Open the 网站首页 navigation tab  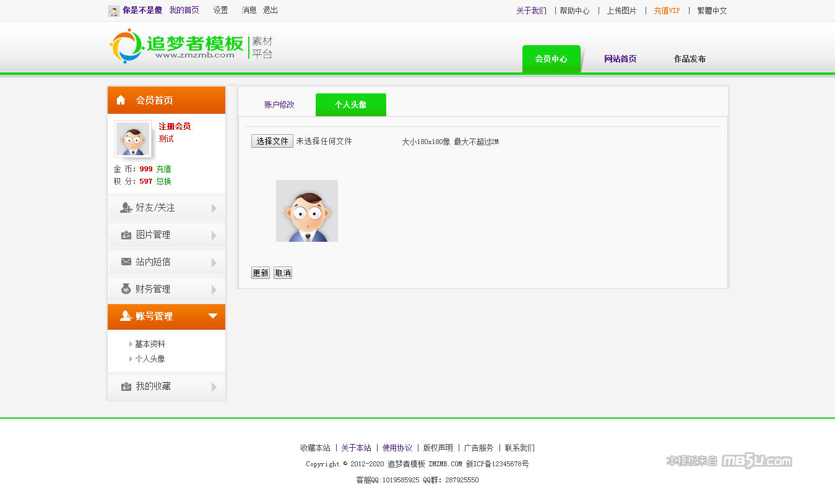tap(620, 59)
